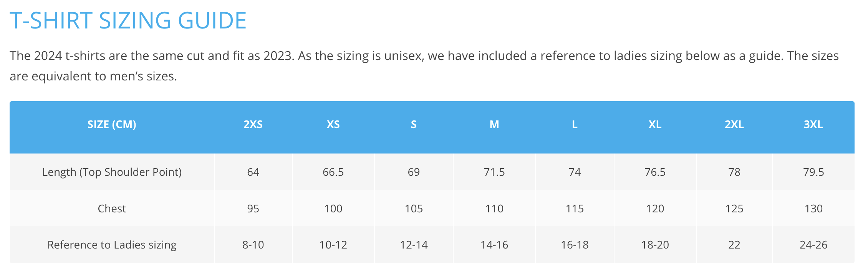868x272 pixels.
Task: Click the 8-10 ladies sizing cell
Action: coord(253,245)
